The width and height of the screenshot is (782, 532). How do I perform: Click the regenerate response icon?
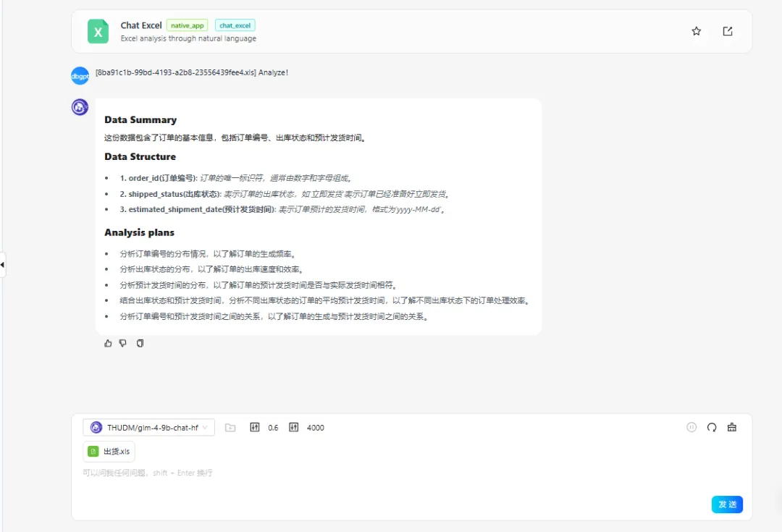click(712, 427)
